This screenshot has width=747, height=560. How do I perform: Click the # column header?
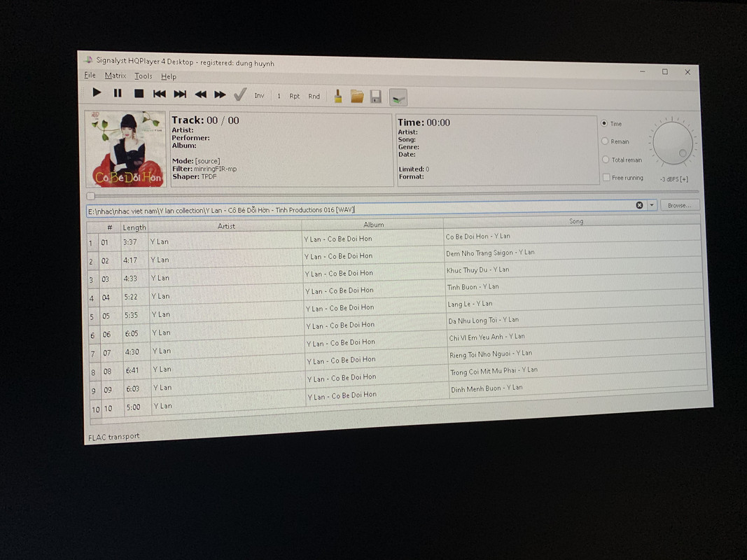(x=110, y=227)
